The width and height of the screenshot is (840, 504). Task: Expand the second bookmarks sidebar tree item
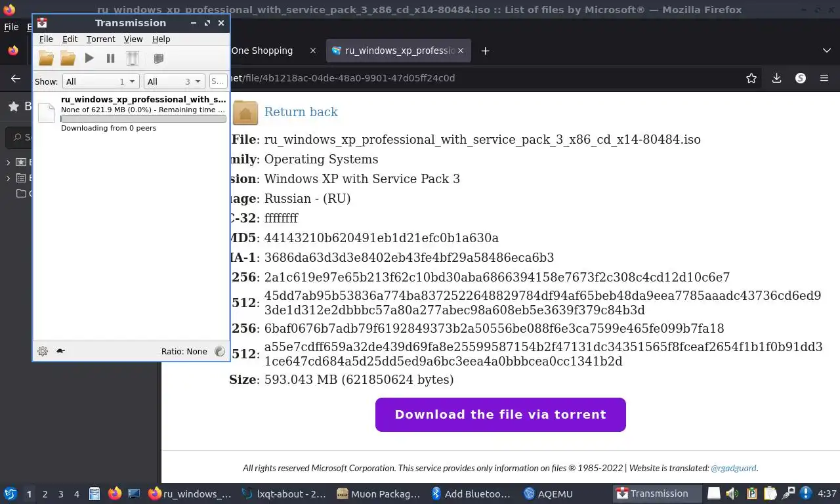[9, 178]
